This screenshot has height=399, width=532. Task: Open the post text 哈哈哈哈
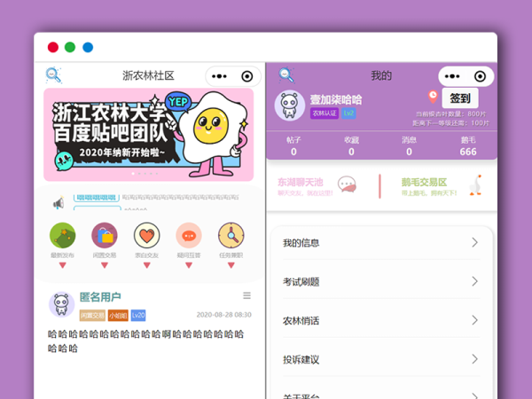tap(146, 341)
